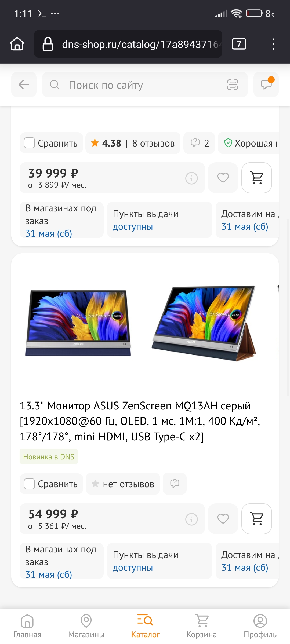This screenshot has height=644, width=290.
Task: Go back using the arrow button
Action: point(24,85)
